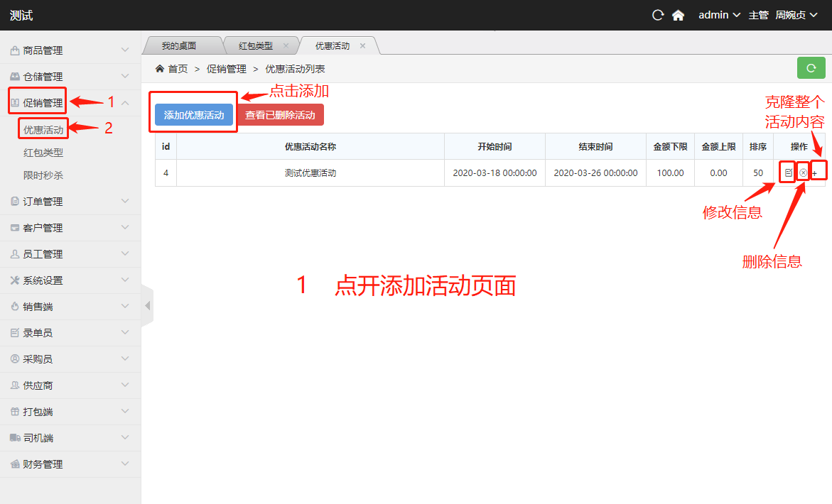
Task: Open the admin user dropdown
Action: 719,15
